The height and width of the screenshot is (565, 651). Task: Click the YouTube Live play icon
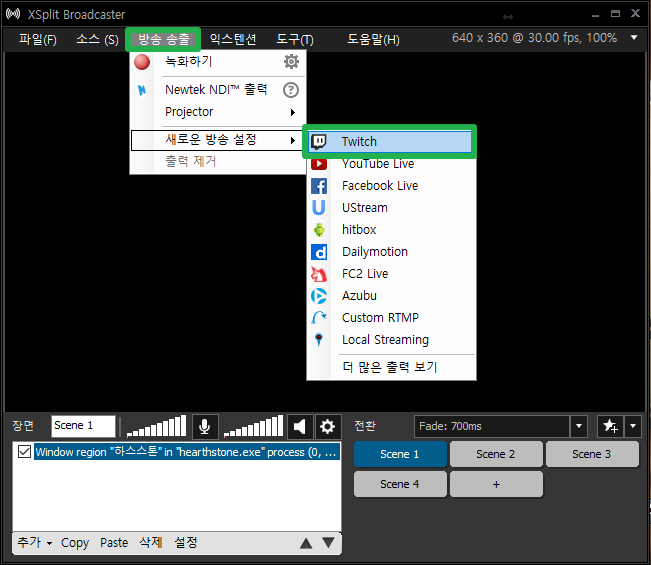[319, 164]
